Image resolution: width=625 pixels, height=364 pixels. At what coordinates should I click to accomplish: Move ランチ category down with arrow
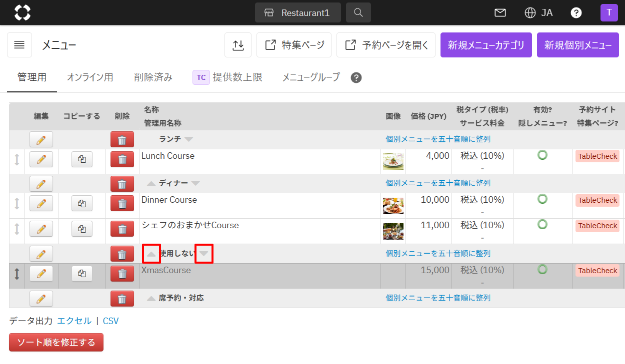tap(188, 139)
